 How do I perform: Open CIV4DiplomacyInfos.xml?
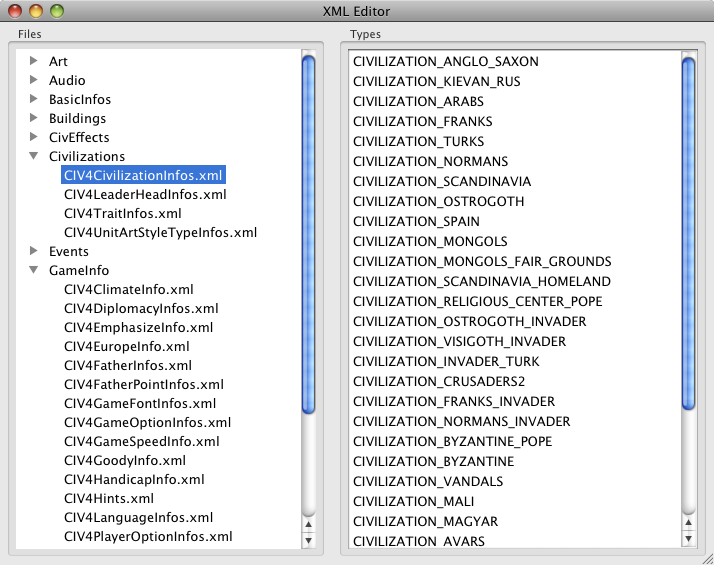(x=141, y=309)
